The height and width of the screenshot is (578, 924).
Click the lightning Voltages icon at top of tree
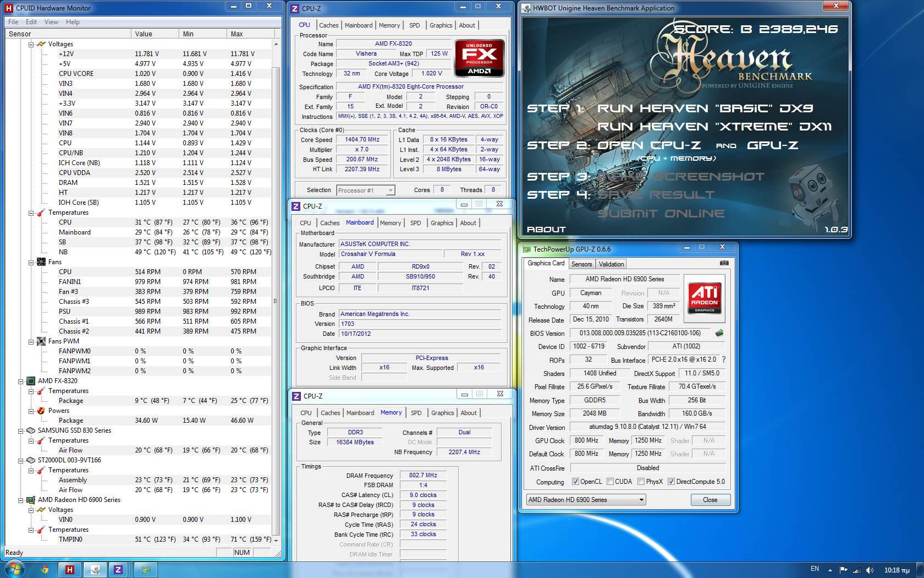[41, 44]
